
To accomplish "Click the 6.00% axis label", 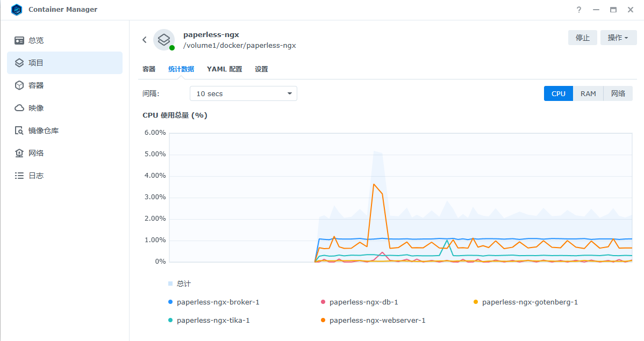I will 155,133.
